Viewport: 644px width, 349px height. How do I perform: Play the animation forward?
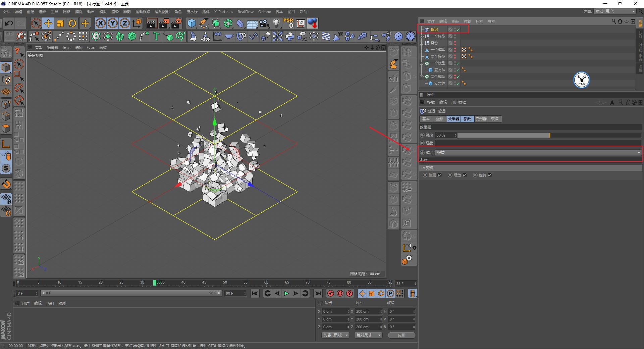point(286,294)
